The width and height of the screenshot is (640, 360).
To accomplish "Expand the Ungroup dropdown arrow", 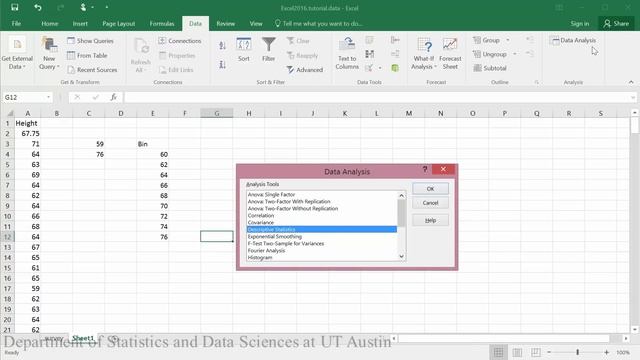I will [515, 54].
